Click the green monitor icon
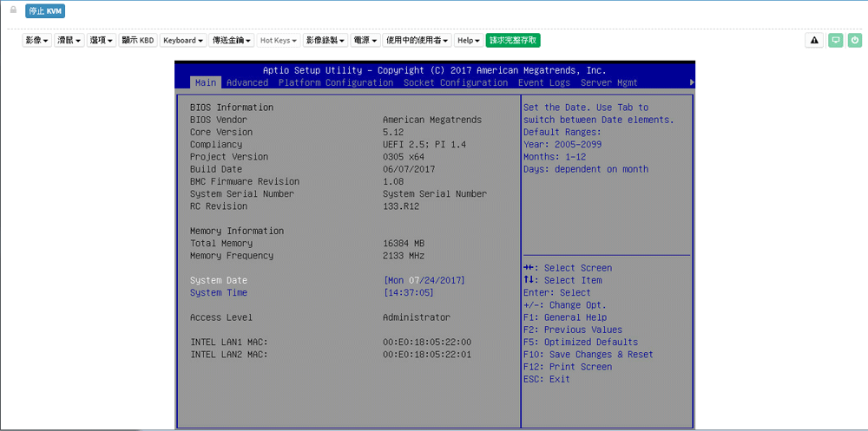The height and width of the screenshot is (431, 868). click(x=836, y=41)
